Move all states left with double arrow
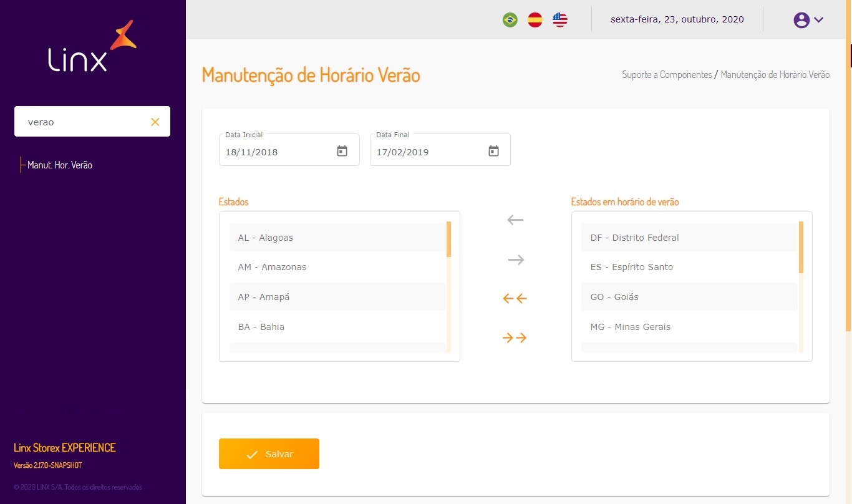 point(515,299)
